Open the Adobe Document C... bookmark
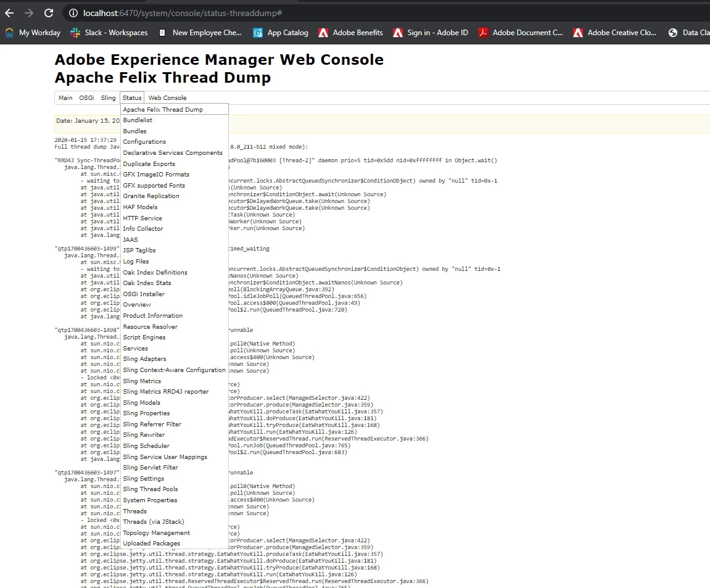710x588 pixels. 521,33
